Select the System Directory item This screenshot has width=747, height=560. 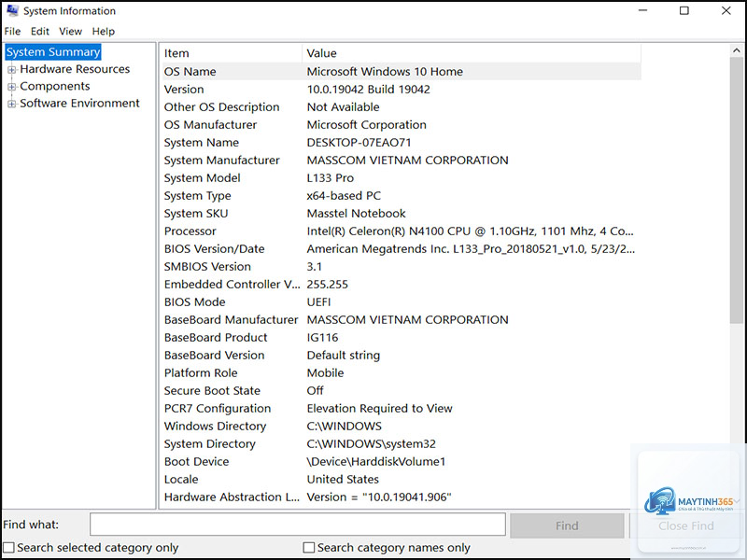tap(209, 444)
